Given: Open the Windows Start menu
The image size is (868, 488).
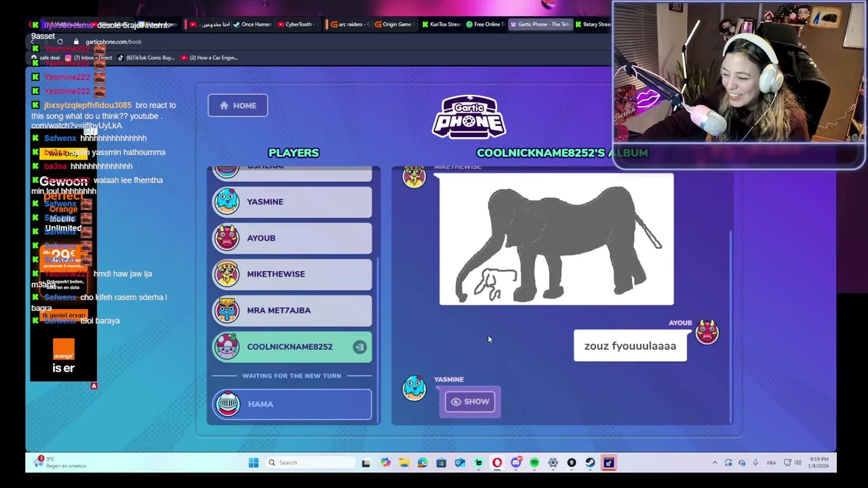Looking at the screenshot, I should tap(254, 463).
